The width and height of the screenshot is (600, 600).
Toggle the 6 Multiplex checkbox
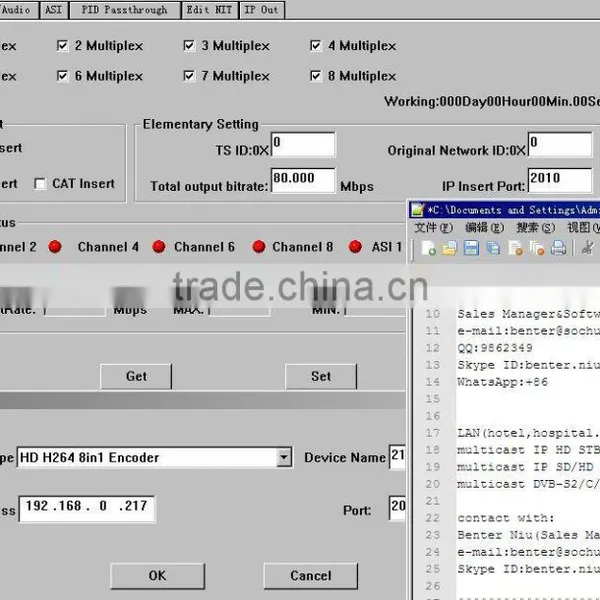click(x=62, y=76)
